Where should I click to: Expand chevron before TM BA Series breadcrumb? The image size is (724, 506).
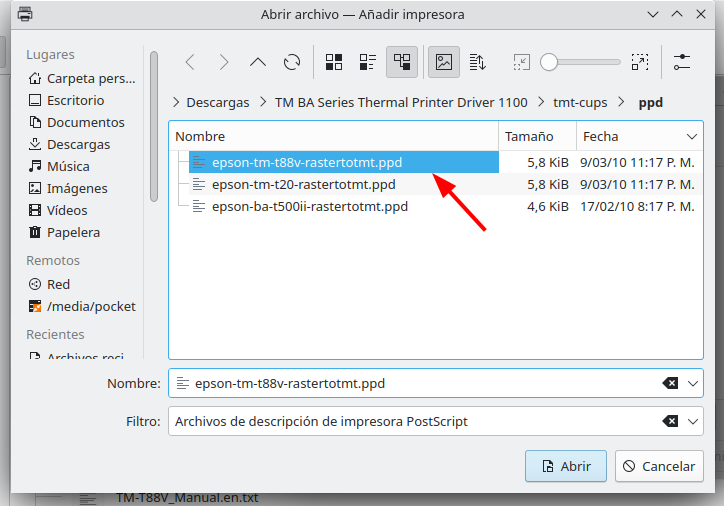pos(263,102)
